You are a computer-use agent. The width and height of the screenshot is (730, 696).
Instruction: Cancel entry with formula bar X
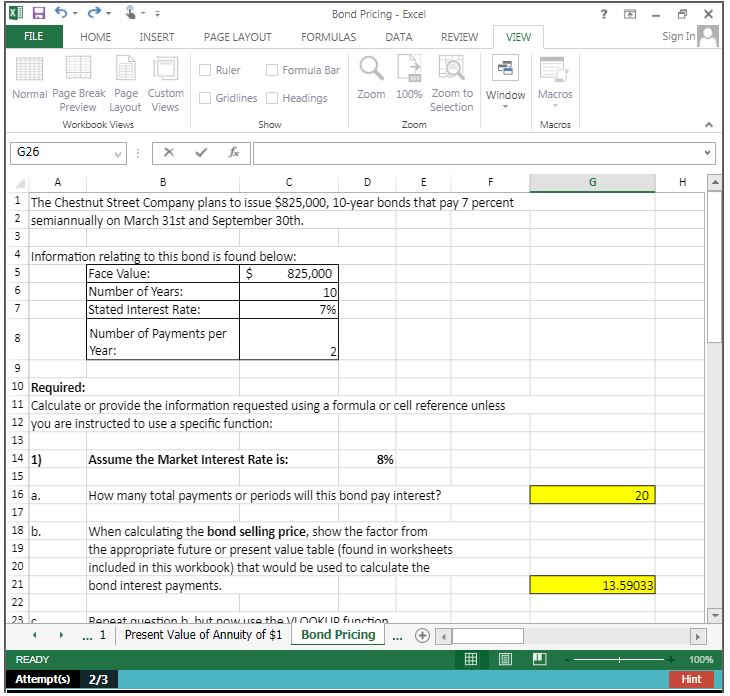(x=169, y=152)
